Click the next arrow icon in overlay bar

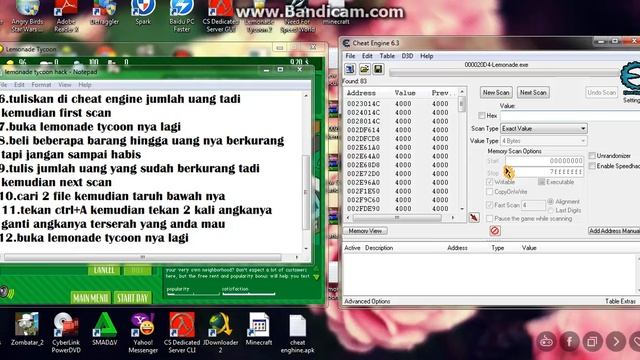(616, 341)
